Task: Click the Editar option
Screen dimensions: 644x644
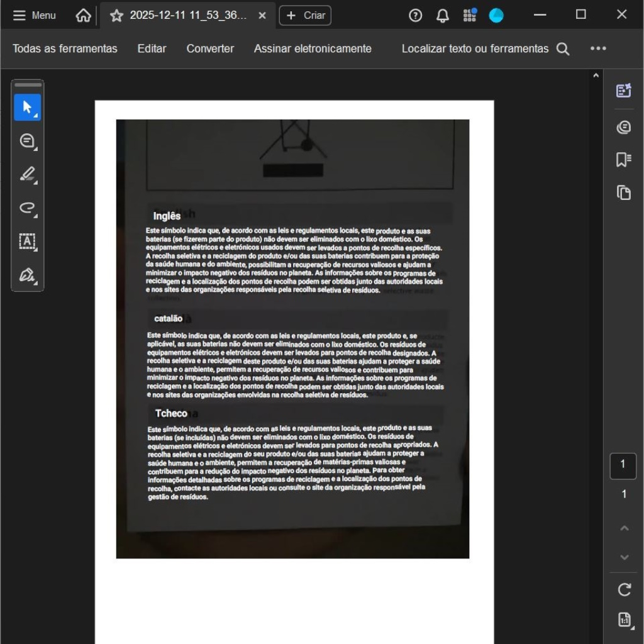Action: (x=152, y=48)
